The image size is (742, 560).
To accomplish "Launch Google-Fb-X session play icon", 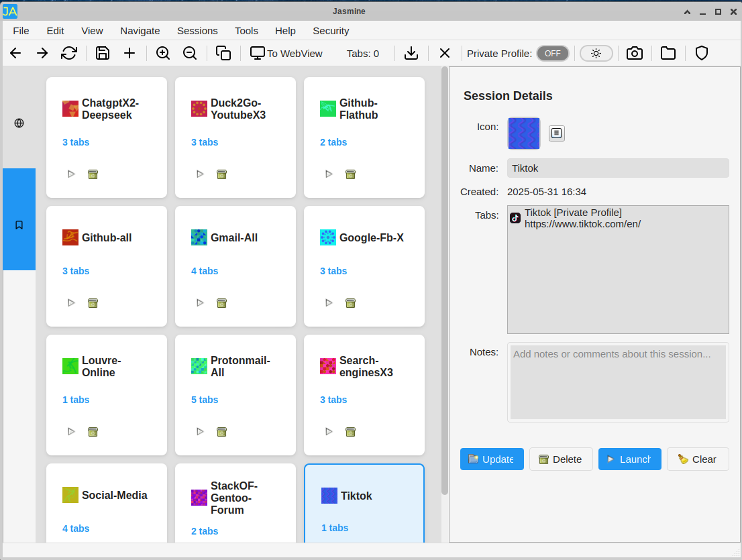I will [329, 302].
